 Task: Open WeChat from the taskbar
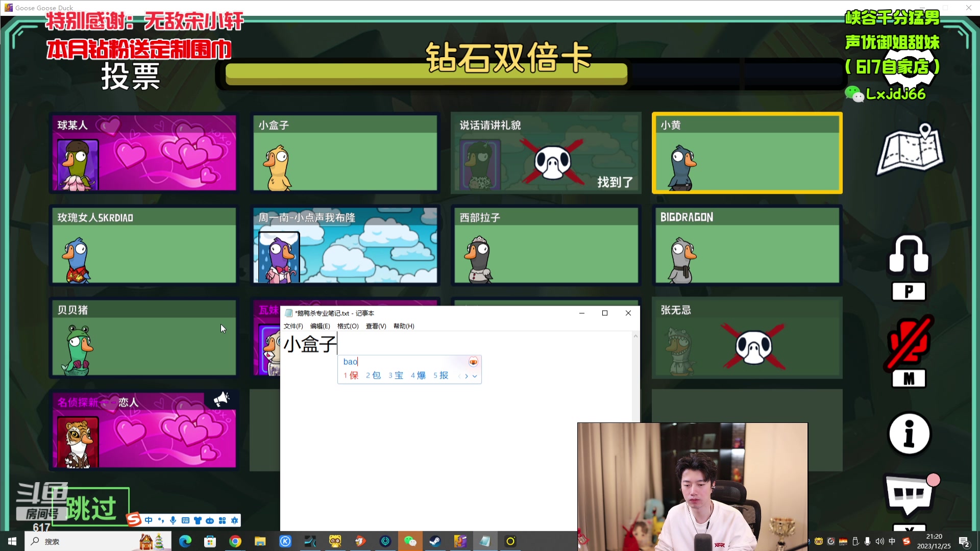pyautogui.click(x=410, y=541)
